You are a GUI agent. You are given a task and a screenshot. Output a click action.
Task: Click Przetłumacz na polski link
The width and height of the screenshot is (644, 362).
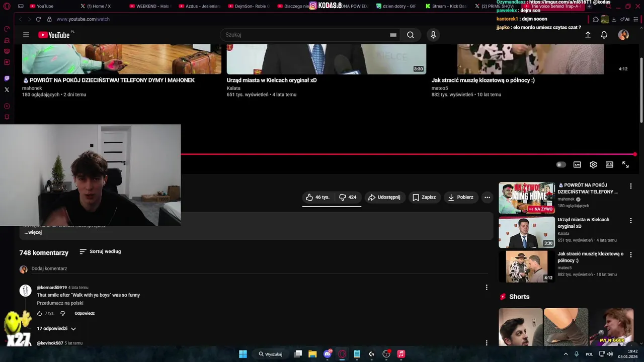tap(60, 303)
